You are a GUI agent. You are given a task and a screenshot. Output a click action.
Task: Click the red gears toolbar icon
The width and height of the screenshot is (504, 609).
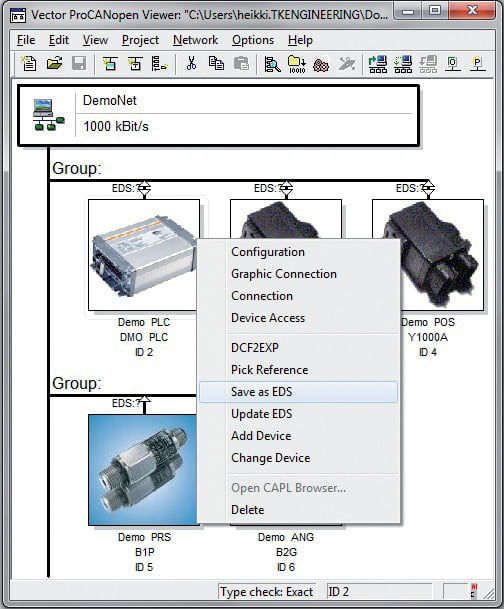point(321,64)
